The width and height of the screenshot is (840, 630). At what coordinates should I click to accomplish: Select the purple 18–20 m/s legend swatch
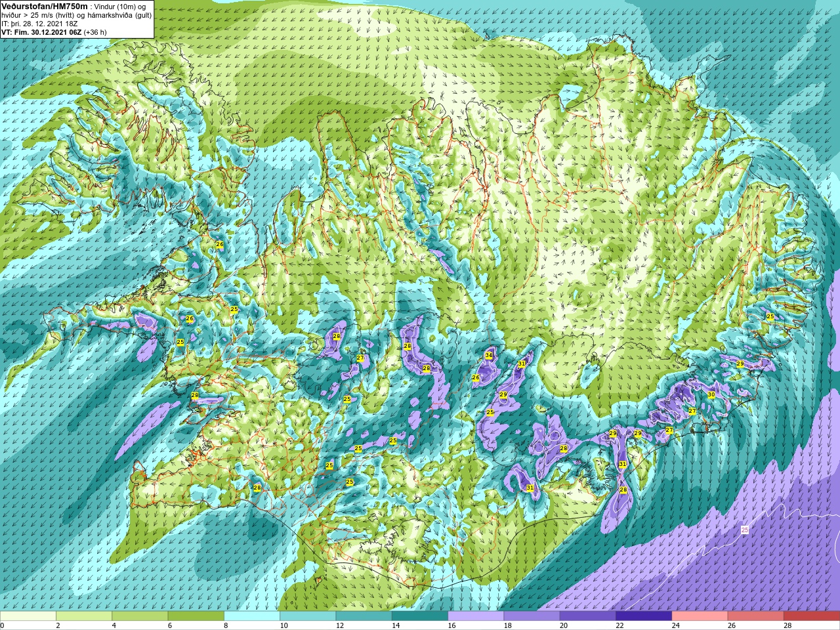click(532, 616)
